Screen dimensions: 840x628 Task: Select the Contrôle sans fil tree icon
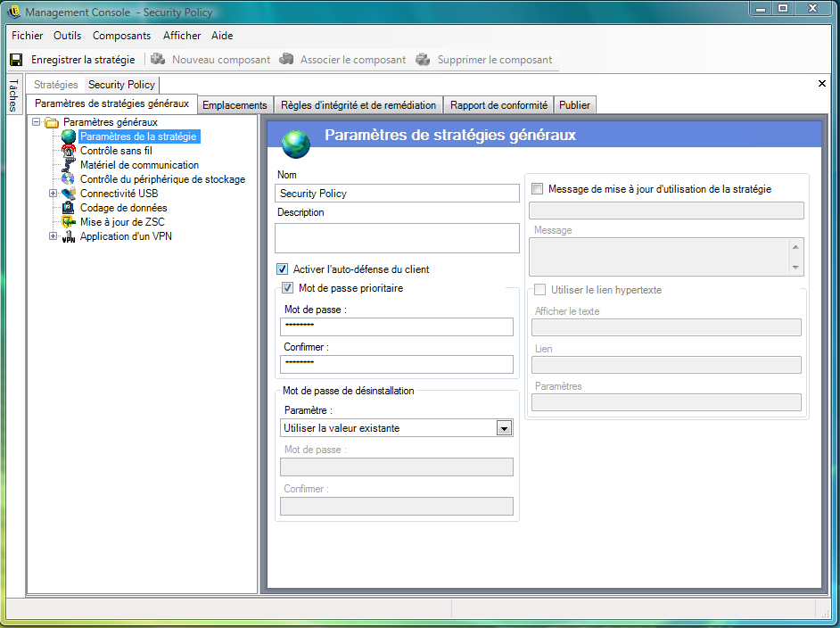click(x=69, y=151)
